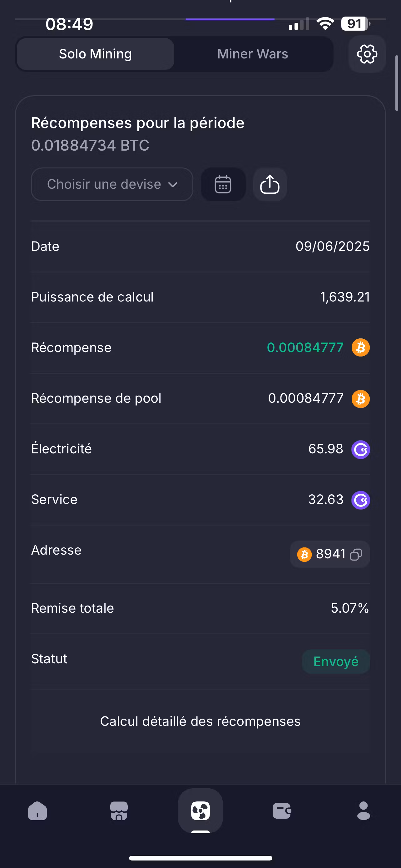
Task: Click the chevron in currency selector
Action: point(173,185)
